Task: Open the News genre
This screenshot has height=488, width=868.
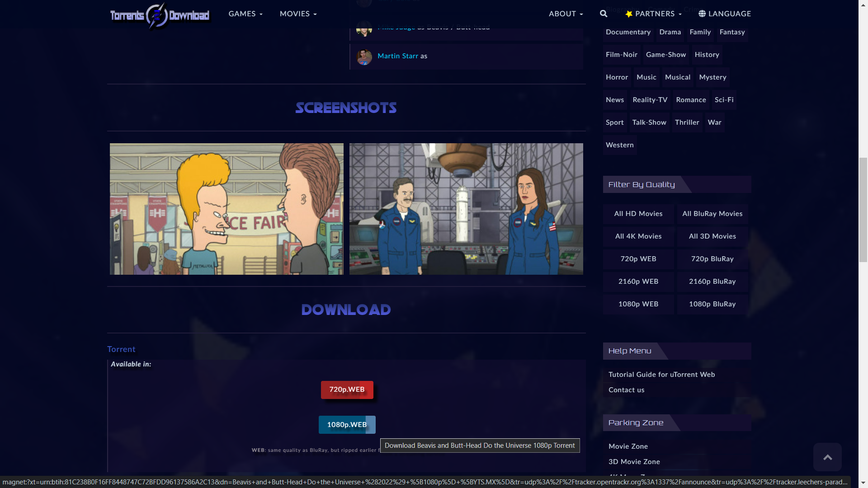Action: tap(615, 100)
